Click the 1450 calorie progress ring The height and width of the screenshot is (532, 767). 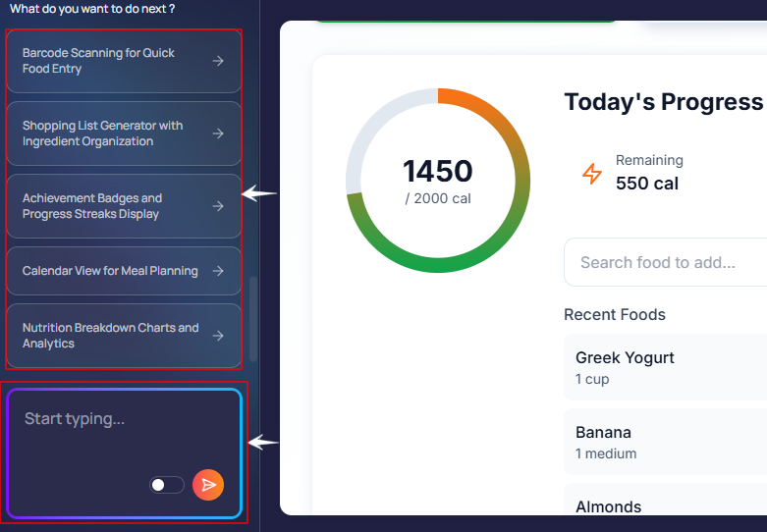[438, 181]
